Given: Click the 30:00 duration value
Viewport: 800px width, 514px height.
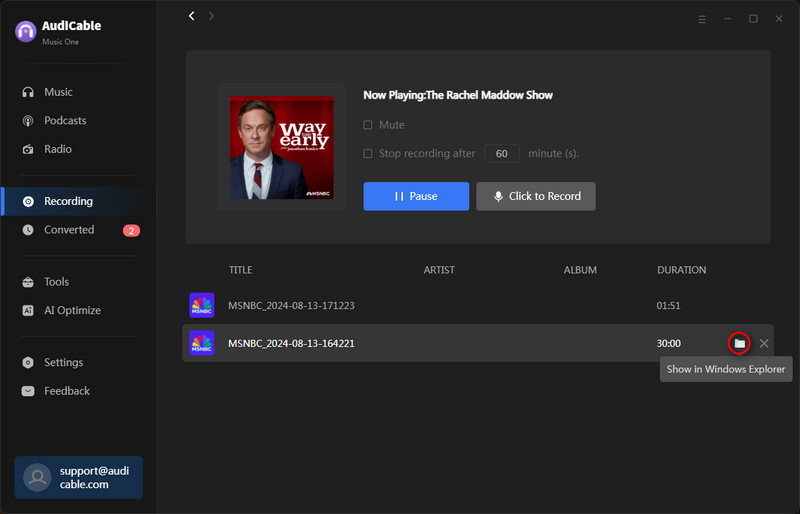Looking at the screenshot, I should click(668, 344).
